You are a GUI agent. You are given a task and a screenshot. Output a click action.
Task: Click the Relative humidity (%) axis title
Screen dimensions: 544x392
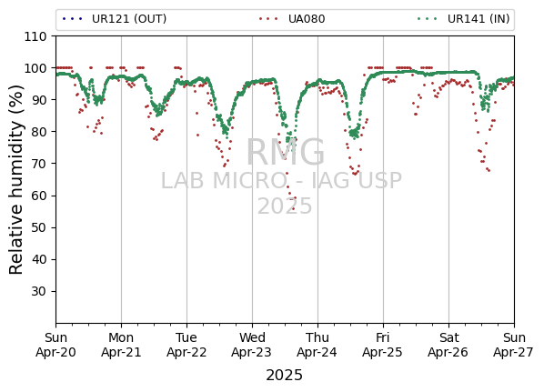(x=16, y=180)
